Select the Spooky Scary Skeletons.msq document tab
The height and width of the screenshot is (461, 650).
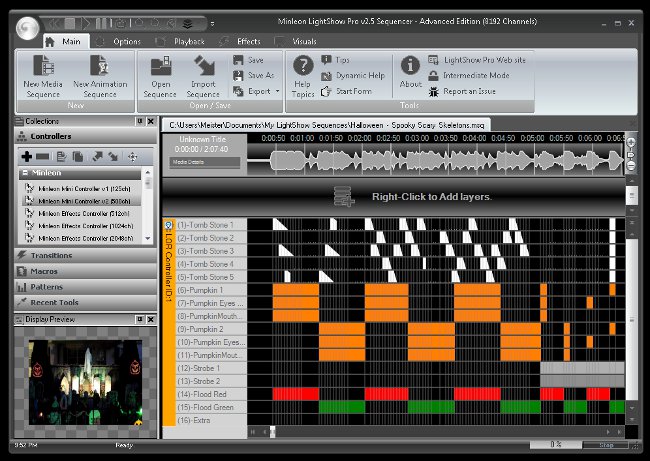[x=327, y=125]
